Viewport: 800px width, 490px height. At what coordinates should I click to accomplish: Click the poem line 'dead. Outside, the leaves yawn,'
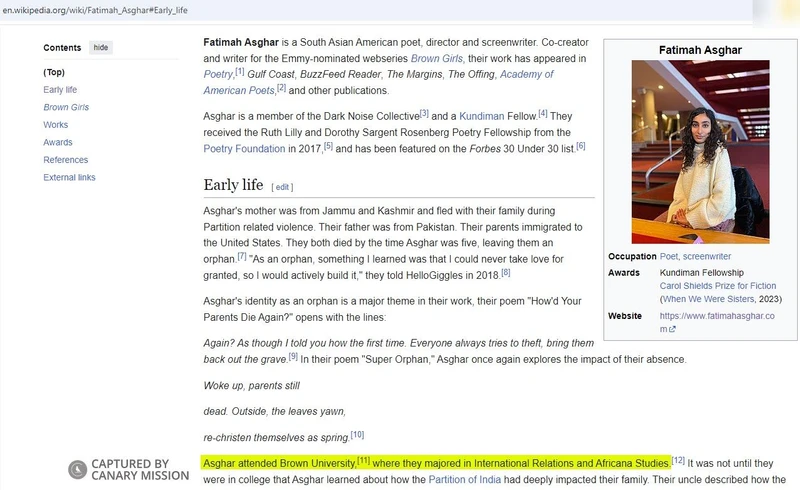tap(274, 411)
